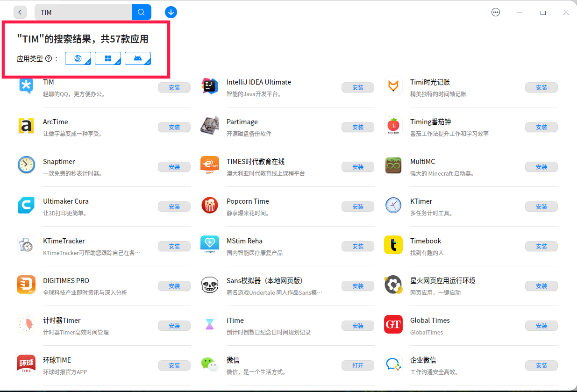Open the Sans模拟器 skull icon
This screenshot has width=577, height=392.
tap(210, 285)
